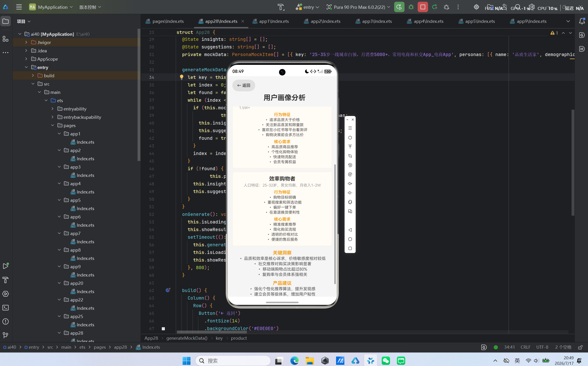
Task: Click the Windows taskbar search box
Action: pyautogui.click(x=233, y=361)
